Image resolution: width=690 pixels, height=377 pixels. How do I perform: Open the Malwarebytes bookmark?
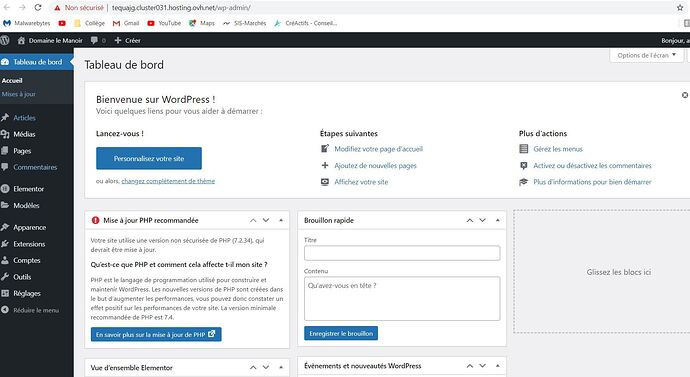pyautogui.click(x=27, y=23)
